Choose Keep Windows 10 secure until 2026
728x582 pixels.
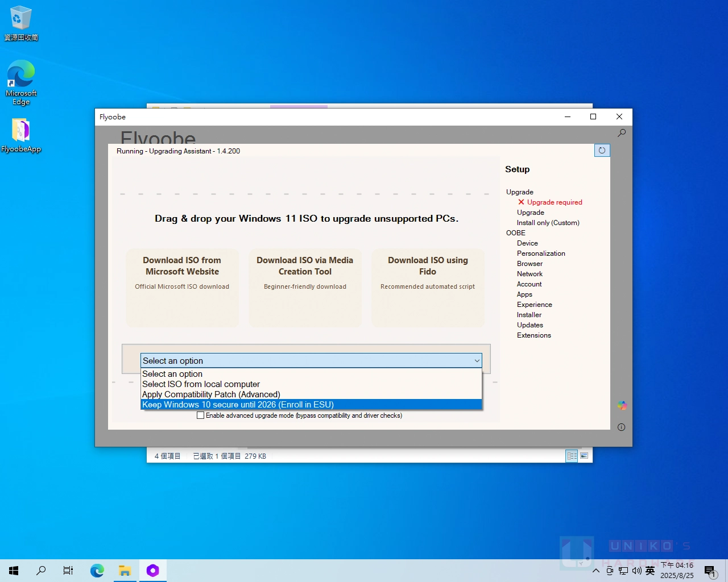click(x=311, y=405)
